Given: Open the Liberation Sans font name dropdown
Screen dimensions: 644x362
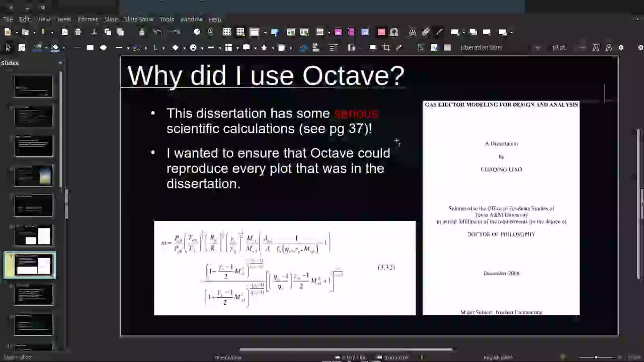Looking at the screenshot, I should pos(537,47).
